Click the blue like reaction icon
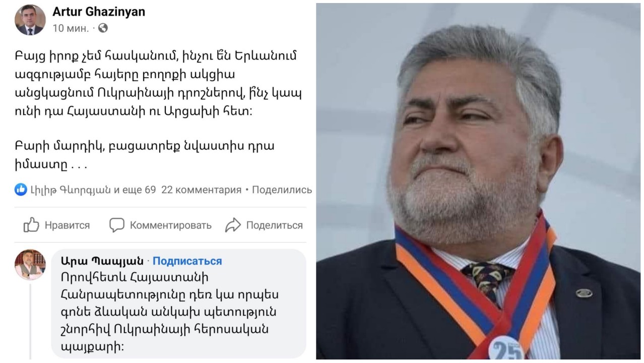Viewport: 644px width, 363px height. (x=21, y=190)
